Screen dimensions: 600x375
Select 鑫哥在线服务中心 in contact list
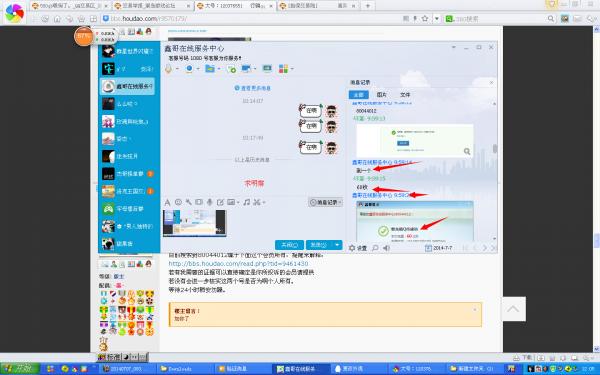pyautogui.click(x=128, y=86)
